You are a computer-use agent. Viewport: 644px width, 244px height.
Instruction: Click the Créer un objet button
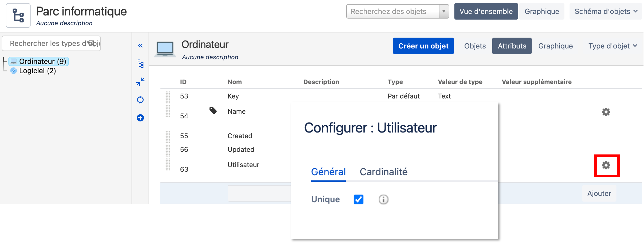(x=423, y=46)
